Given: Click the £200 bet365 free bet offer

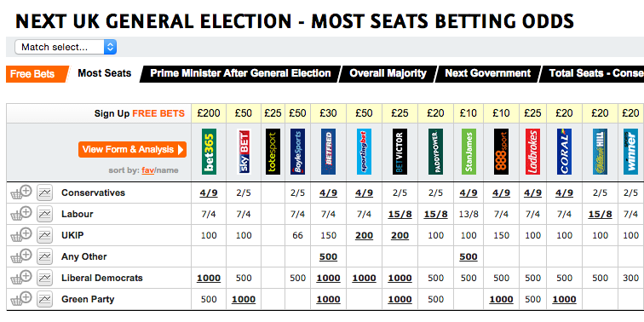Looking at the screenshot, I should pos(209,113).
